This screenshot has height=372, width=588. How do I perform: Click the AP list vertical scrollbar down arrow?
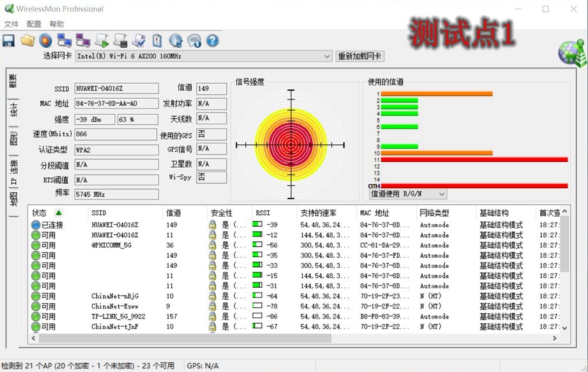pyautogui.click(x=564, y=328)
